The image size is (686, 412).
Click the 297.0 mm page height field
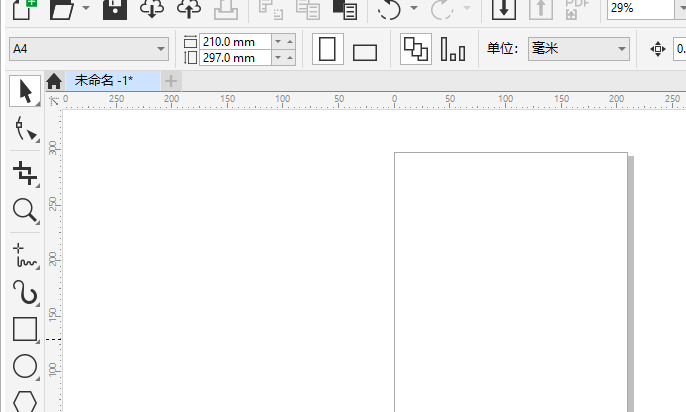point(235,58)
